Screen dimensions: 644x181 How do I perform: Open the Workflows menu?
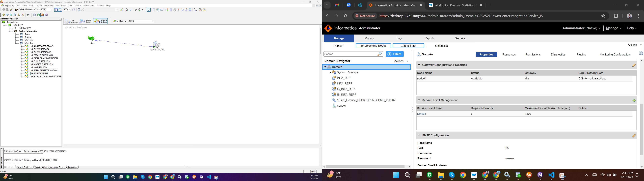[x=61, y=6]
